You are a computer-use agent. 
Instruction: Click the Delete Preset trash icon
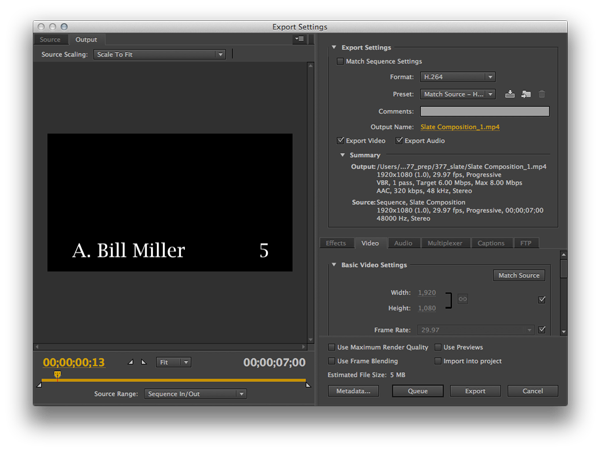point(542,94)
